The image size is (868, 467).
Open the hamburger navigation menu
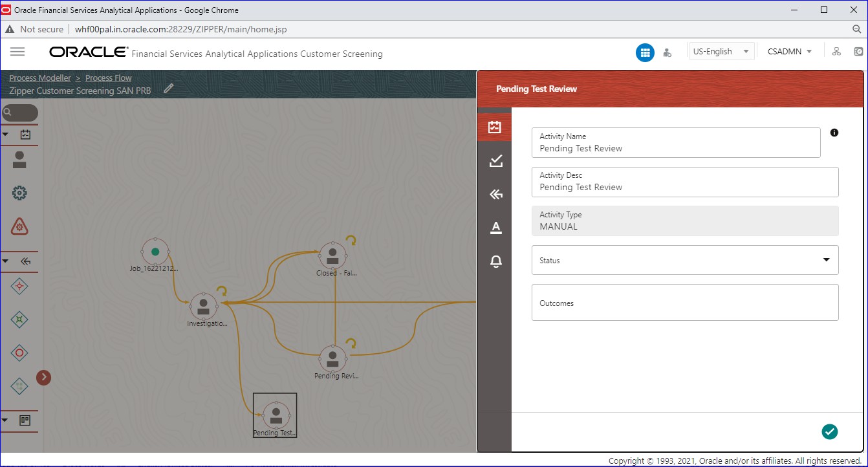[x=17, y=52]
